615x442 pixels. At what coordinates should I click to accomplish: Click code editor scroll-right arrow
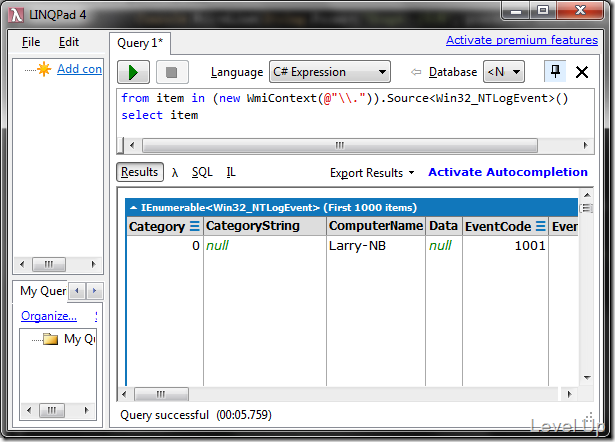click(585, 146)
